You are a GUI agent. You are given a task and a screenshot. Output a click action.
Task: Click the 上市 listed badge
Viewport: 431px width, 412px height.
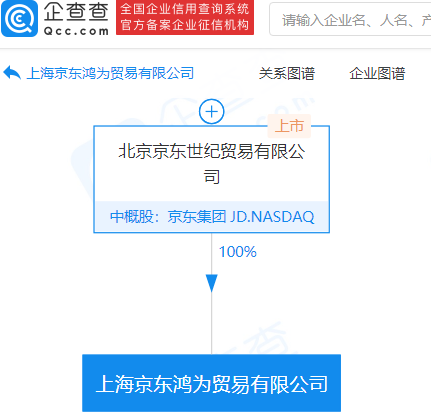289,126
